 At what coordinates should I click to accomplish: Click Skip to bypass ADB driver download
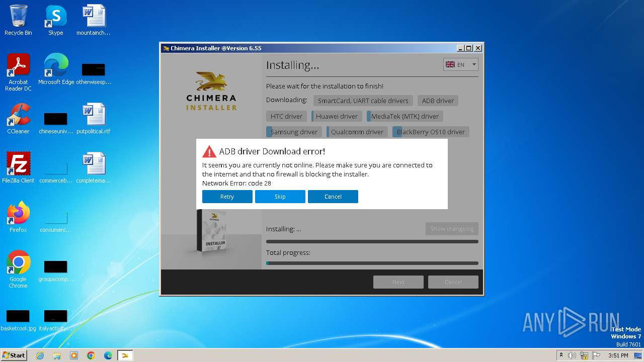[280, 197]
